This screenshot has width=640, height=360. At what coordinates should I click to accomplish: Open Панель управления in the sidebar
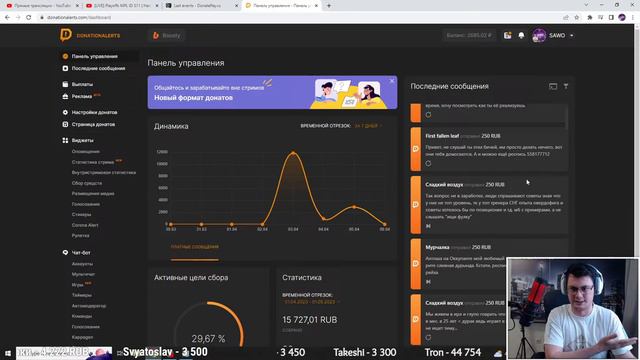pos(95,56)
